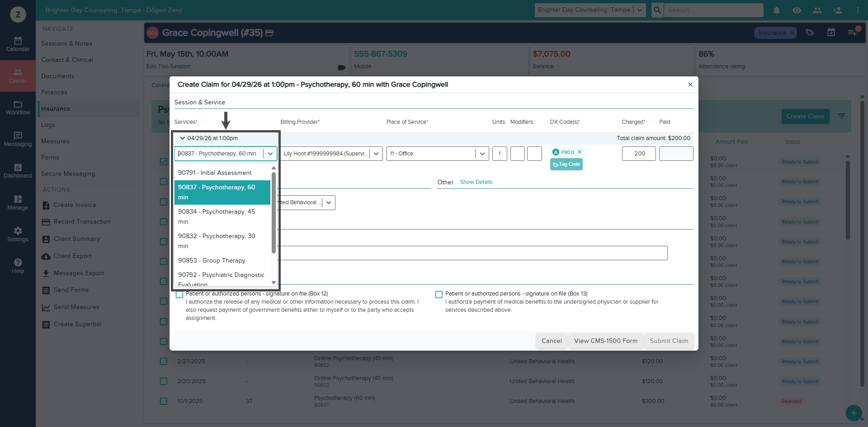Image resolution: width=868 pixels, height=427 pixels.
Task: Click the services dropdown list scrollbar
Action: click(x=274, y=212)
